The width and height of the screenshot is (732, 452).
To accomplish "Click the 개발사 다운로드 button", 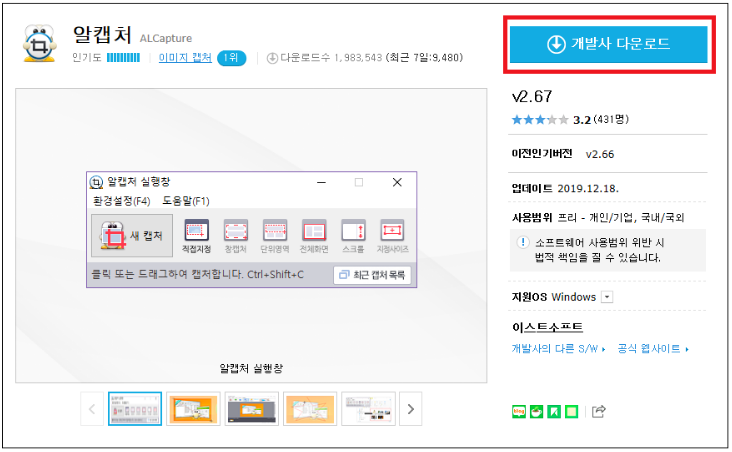I will click(608, 44).
